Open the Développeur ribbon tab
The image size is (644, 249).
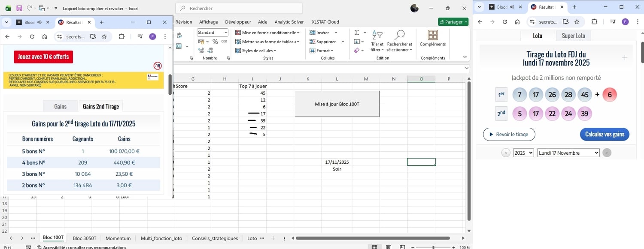point(238,22)
